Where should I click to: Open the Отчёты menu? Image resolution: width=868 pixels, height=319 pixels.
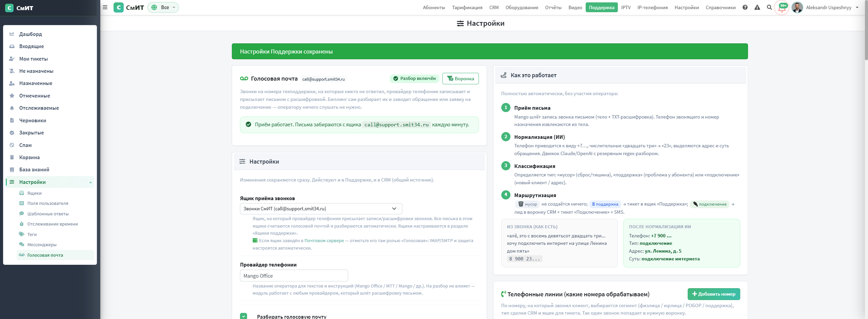(x=553, y=7)
